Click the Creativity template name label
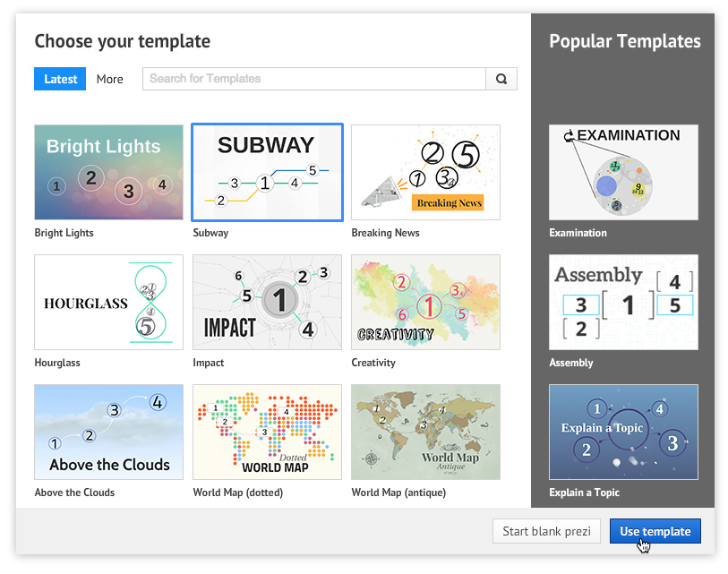The width and height of the screenshot is (728, 574). click(x=373, y=363)
